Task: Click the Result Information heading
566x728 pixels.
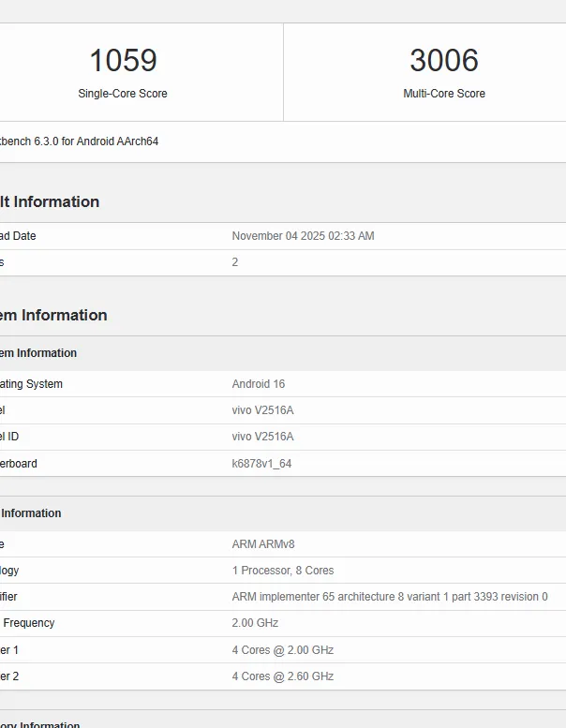Action: coord(50,201)
